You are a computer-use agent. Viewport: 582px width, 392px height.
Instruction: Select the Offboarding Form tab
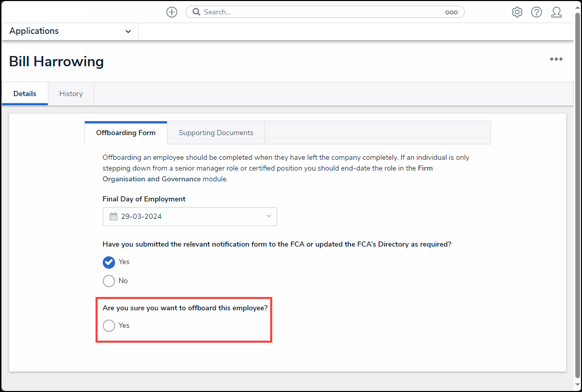click(126, 133)
